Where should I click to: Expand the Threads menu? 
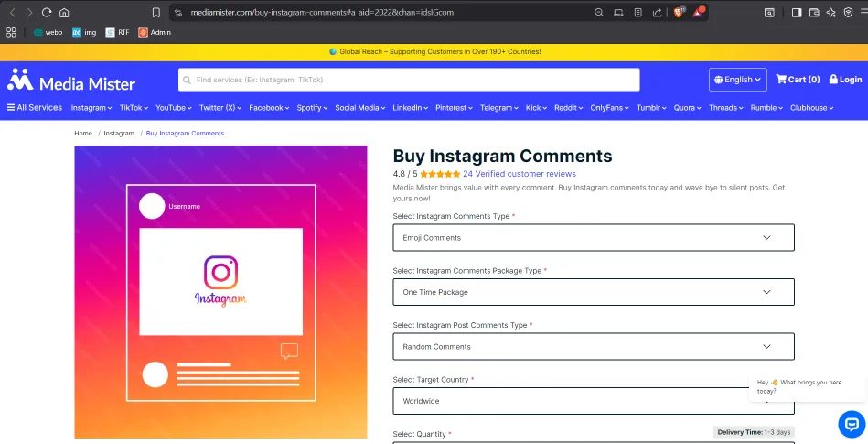726,107
